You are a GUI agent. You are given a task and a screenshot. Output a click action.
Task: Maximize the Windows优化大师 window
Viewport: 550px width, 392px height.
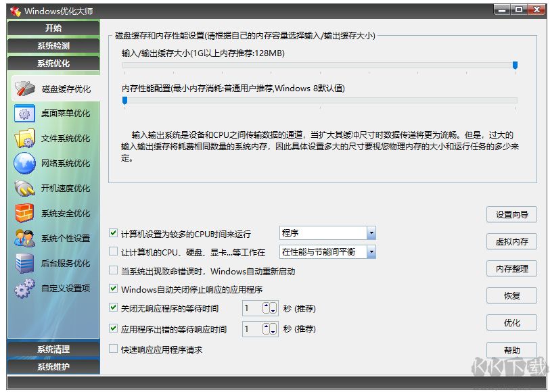coord(519,10)
